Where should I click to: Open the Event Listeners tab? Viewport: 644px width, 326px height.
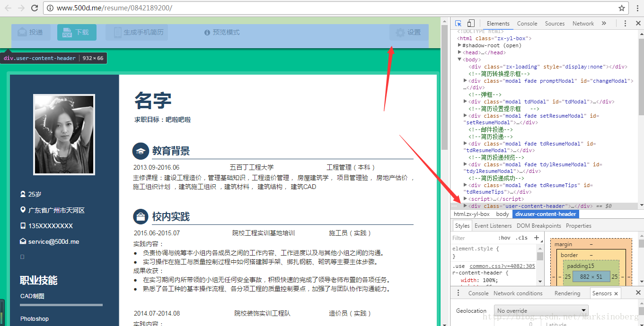tap(493, 226)
